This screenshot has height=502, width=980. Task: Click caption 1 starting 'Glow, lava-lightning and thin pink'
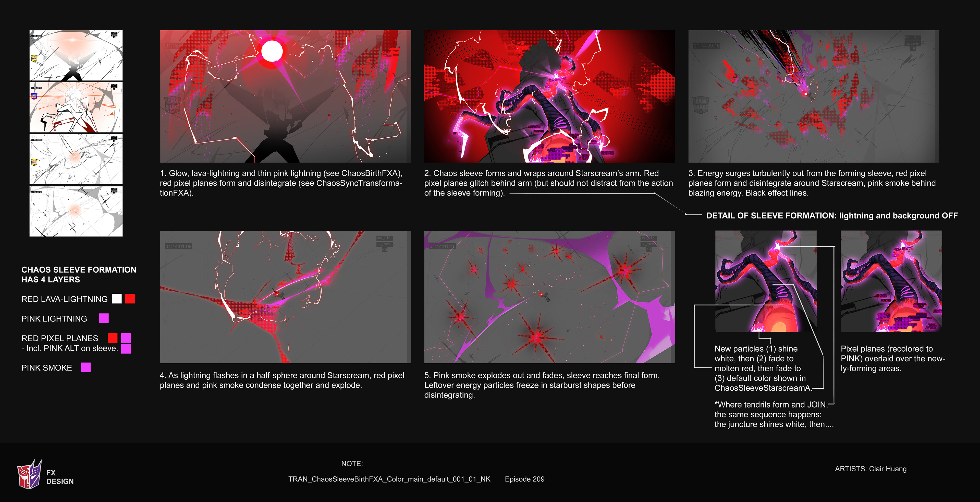[281, 183]
